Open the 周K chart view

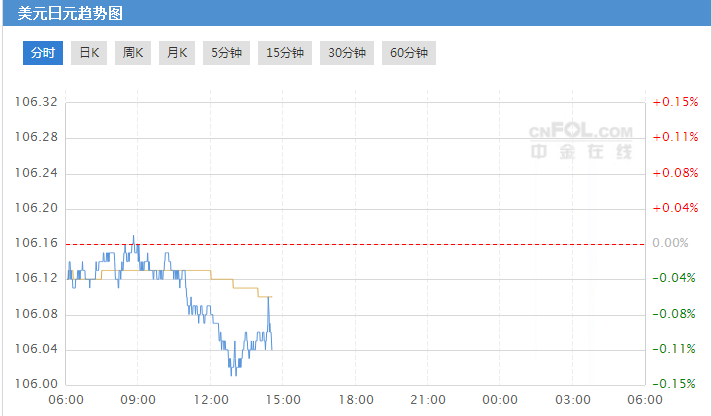pyautogui.click(x=133, y=53)
